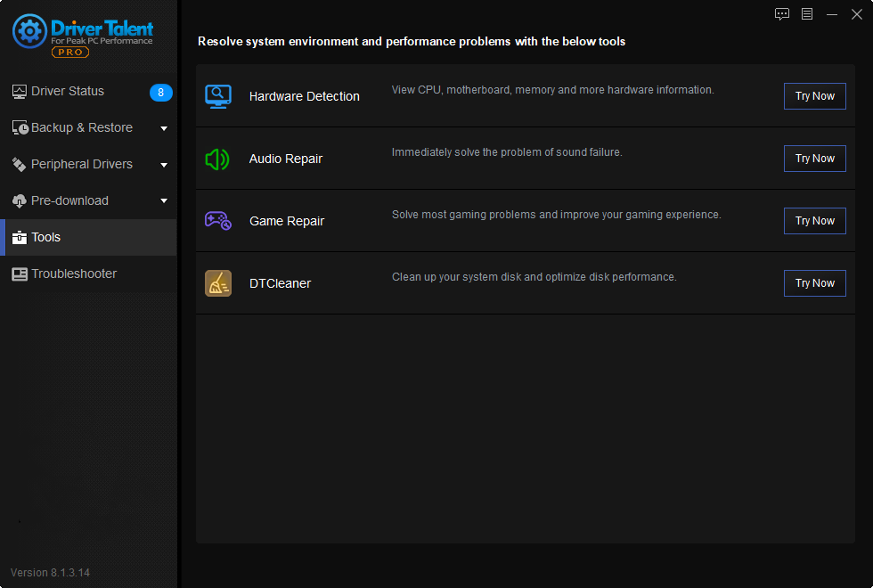Click the green Audio Repair speaker icon

click(217, 159)
